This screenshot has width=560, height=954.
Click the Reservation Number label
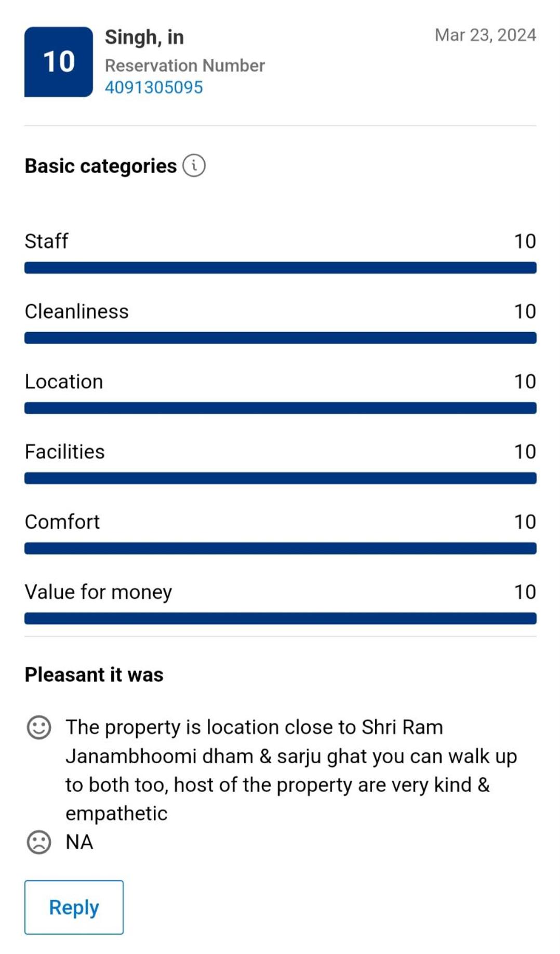(185, 66)
